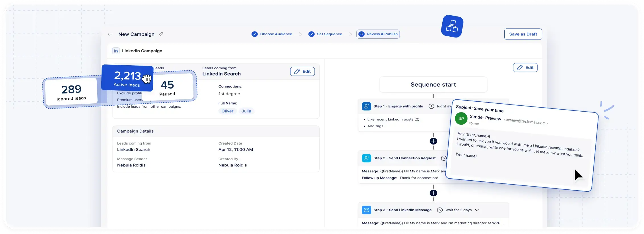
Task: Click Step 2 - Send Connection Request title
Action: click(x=404, y=158)
